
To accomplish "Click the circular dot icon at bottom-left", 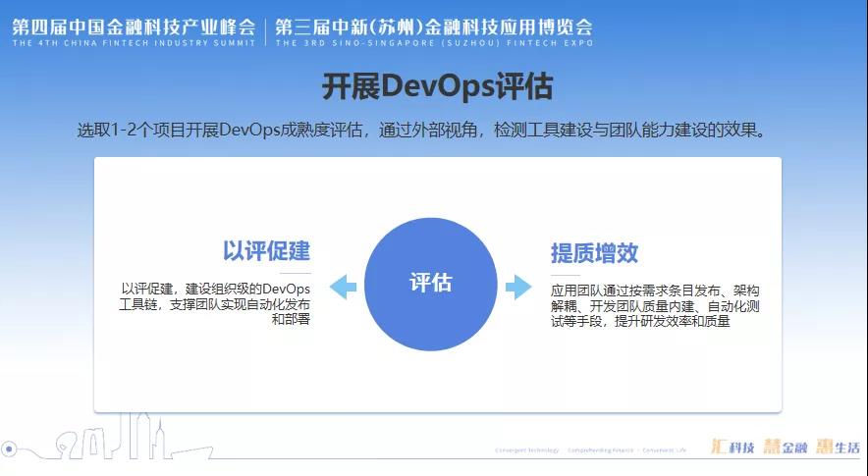I will 9,449.
